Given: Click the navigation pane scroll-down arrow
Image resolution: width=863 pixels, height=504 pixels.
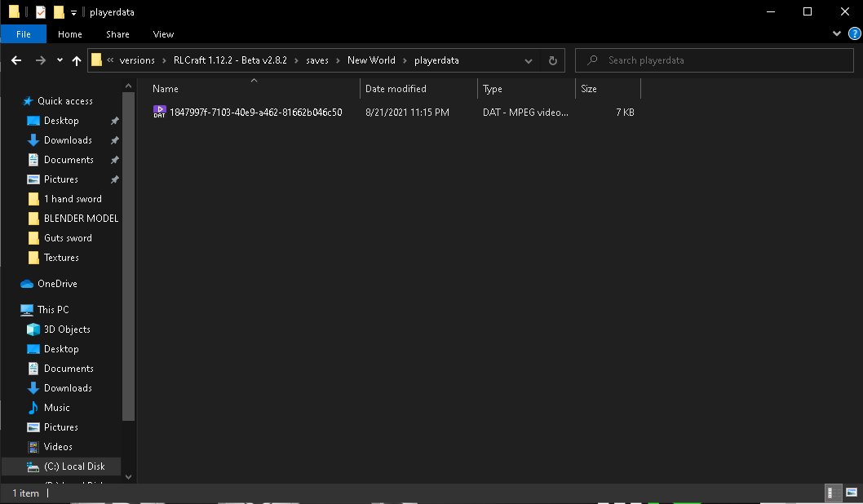Looking at the screenshot, I should [128, 476].
